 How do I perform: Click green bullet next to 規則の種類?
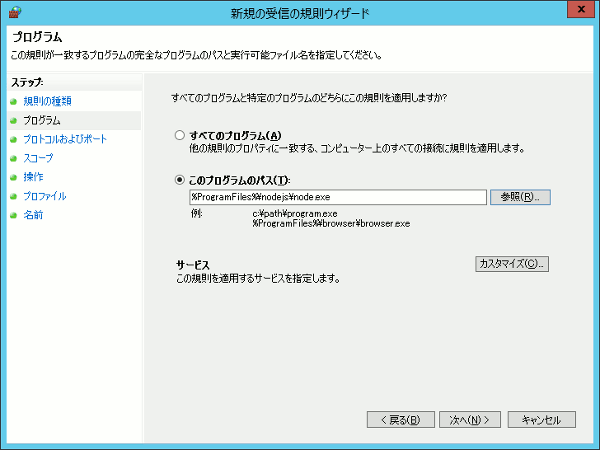point(14,101)
